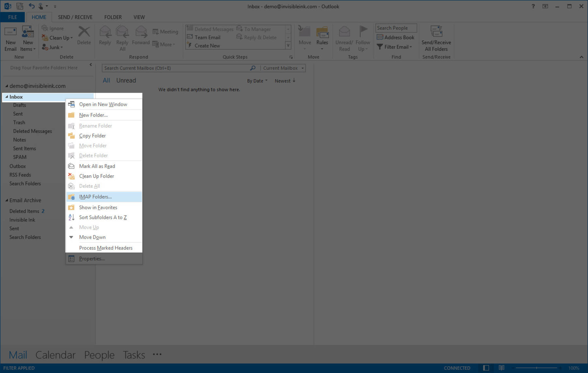The image size is (588, 373).
Task: Open Filter Email dropdown
Action: pos(394,47)
